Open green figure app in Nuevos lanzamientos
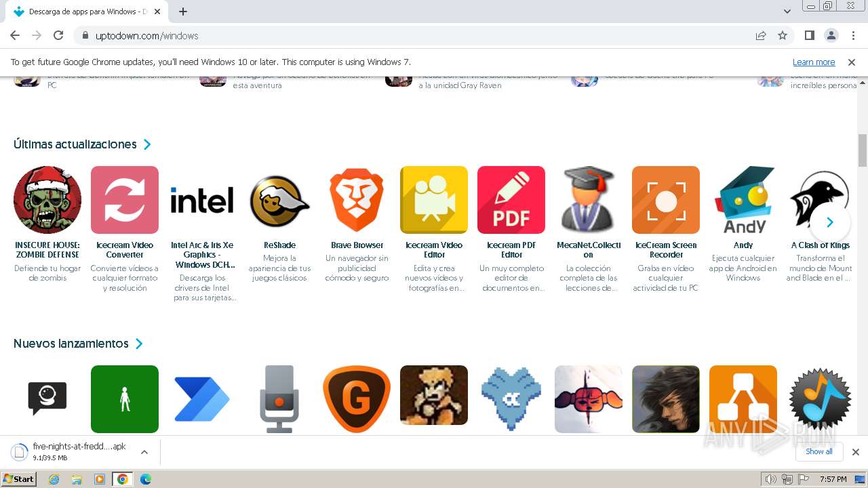The height and width of the screenshot is (488, 868). click(x=125, y=399)
